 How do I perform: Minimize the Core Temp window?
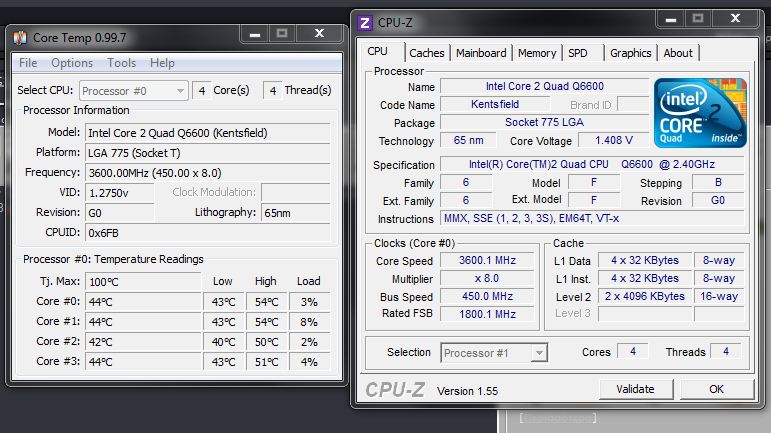pos(255,34)
